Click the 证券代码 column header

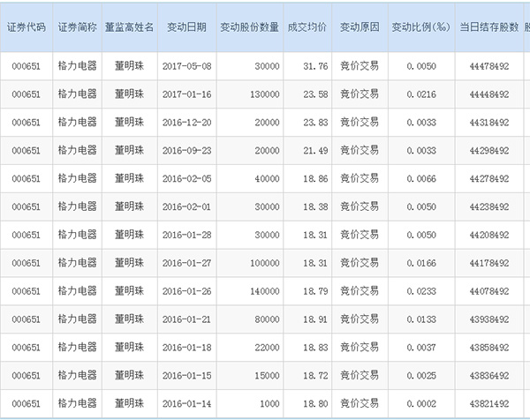(x=26, y=27)
